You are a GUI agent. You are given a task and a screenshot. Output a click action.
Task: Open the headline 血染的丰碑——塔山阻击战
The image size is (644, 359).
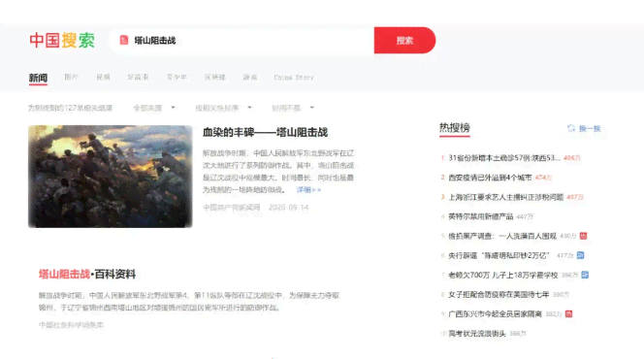[x=265, y=132]
